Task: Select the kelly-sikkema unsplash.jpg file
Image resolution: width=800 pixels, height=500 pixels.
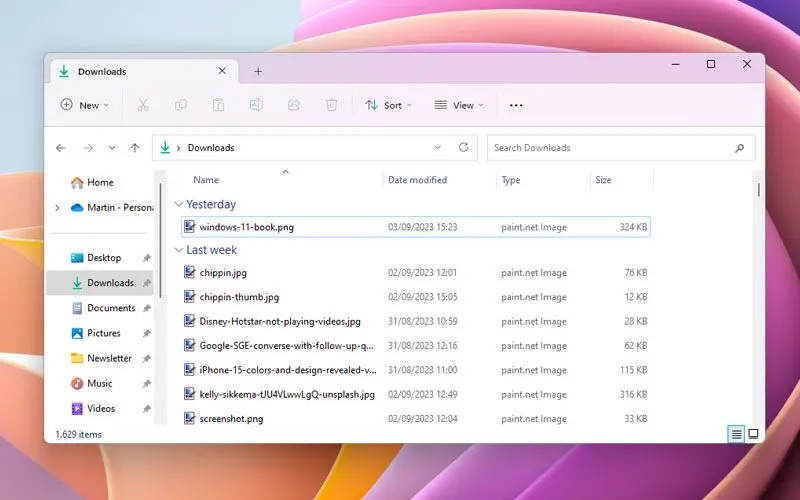Action: click(x=416, y=394)
